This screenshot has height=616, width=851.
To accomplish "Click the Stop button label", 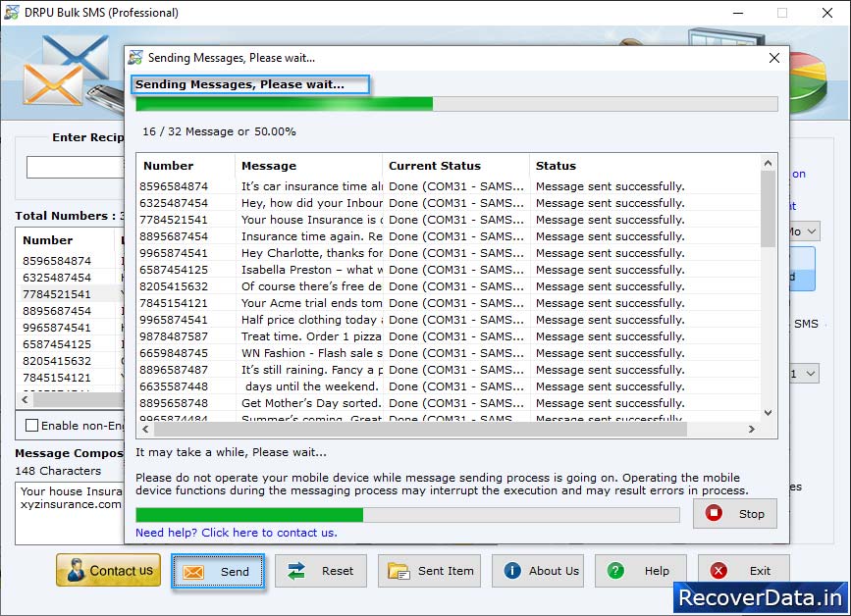I will tap(752, 514).
